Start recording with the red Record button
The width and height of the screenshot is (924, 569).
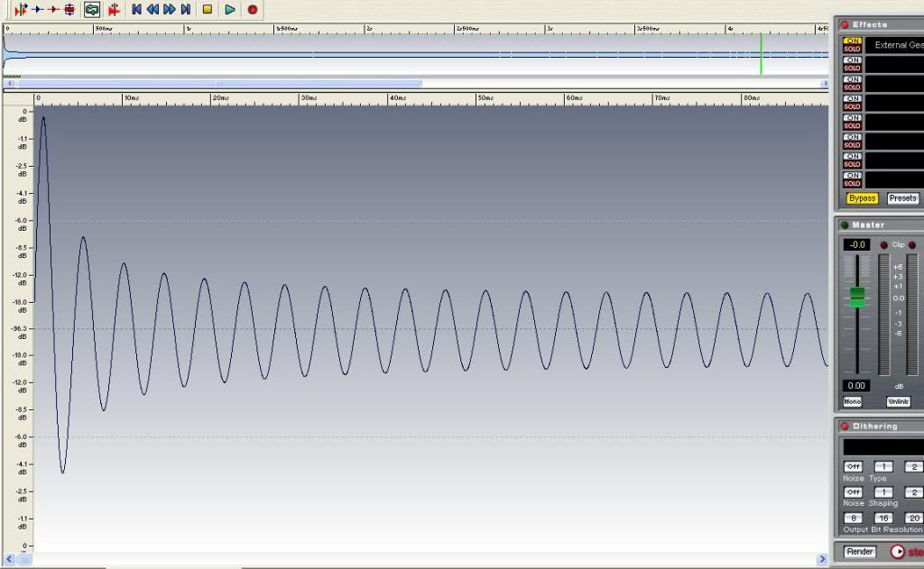[253, 9]
